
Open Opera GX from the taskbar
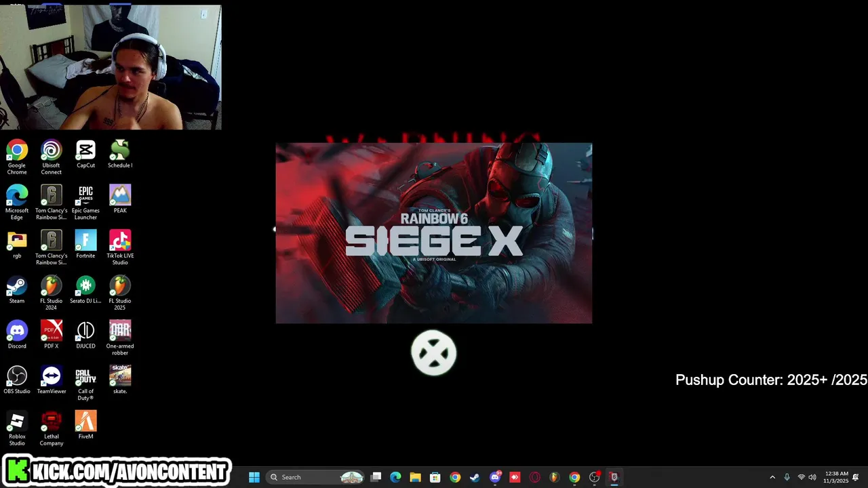coord(534,477)
